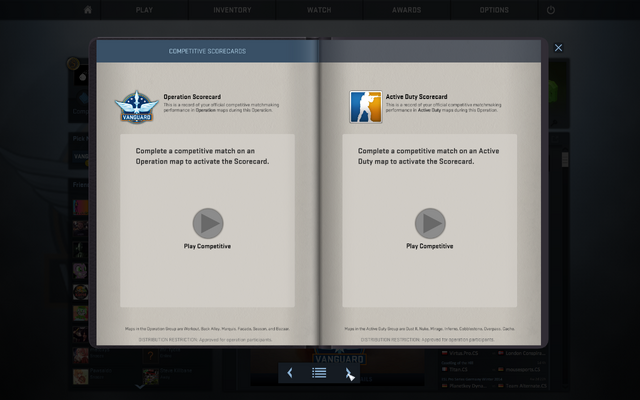Viewport: 640px width, 400px height.
Task: Click the Operation Vanguard badge icon
Action: click(x=137, y=107)
